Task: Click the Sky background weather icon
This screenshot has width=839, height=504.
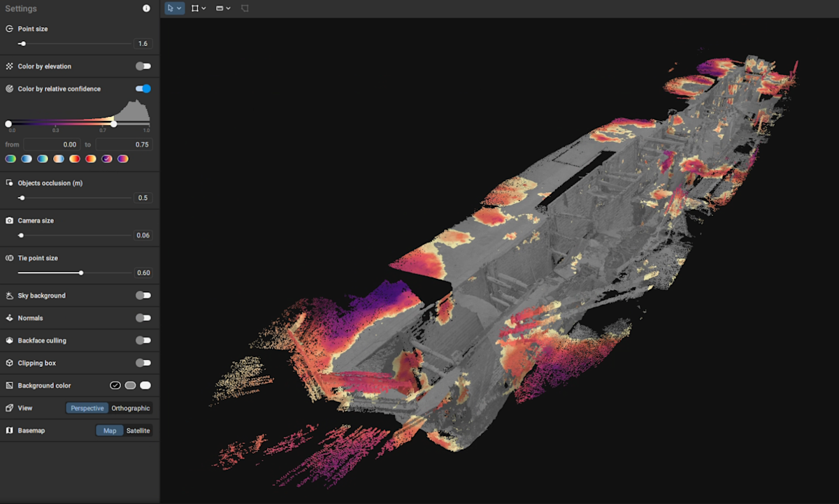Action: 10,296
